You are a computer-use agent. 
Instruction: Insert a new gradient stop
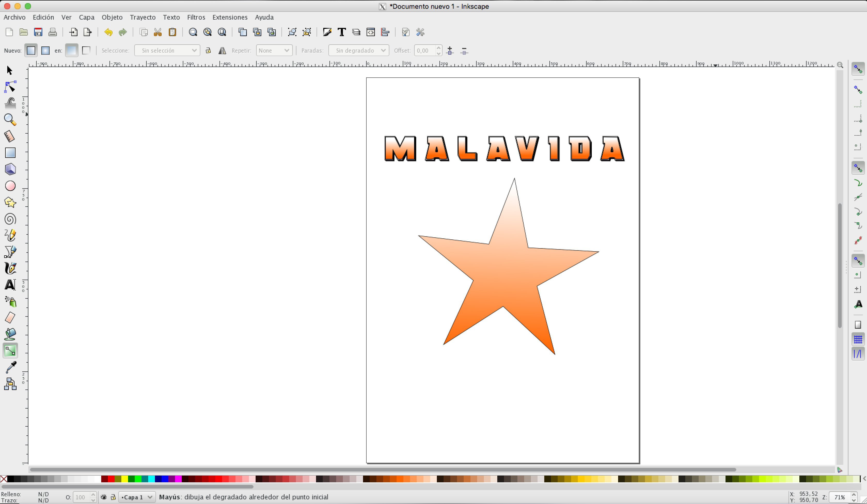(x=450, y=51)
